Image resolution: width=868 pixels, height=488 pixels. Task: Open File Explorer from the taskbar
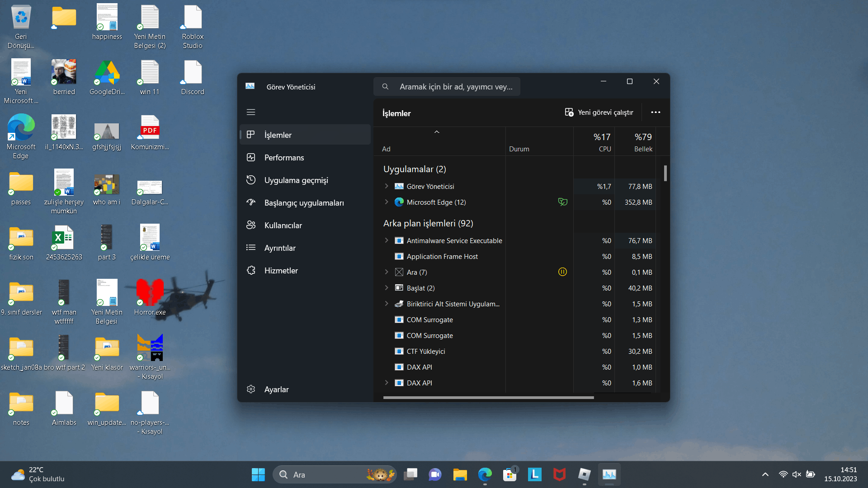(460, 474)
